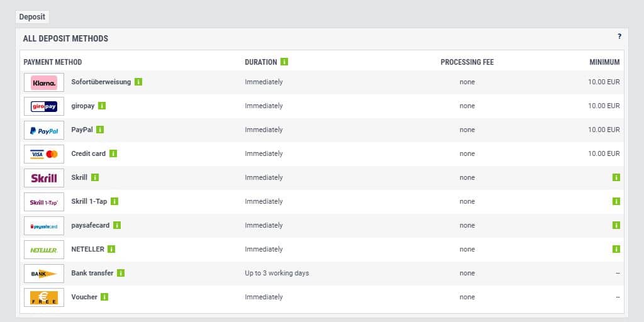Image resolution: width=644 pixels, height=322 pixels.
Task: Click 'none' fee in Bank transfer row
Action: 467,273
